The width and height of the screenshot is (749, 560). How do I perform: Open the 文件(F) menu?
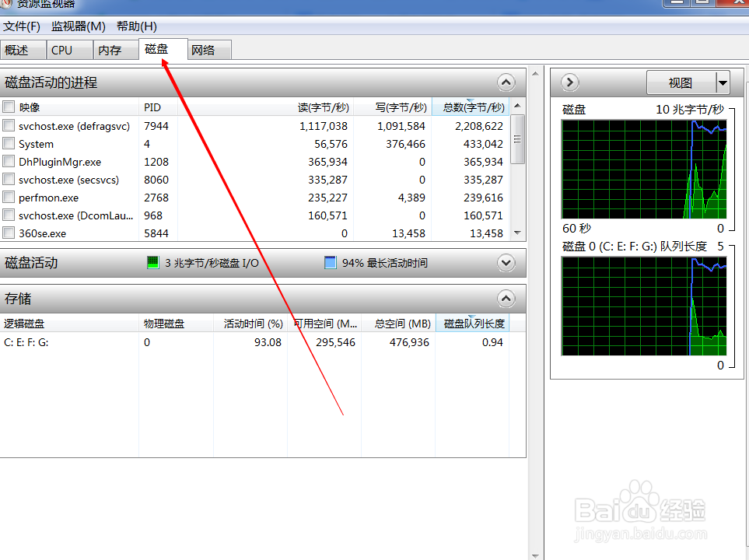click(22, 26)
